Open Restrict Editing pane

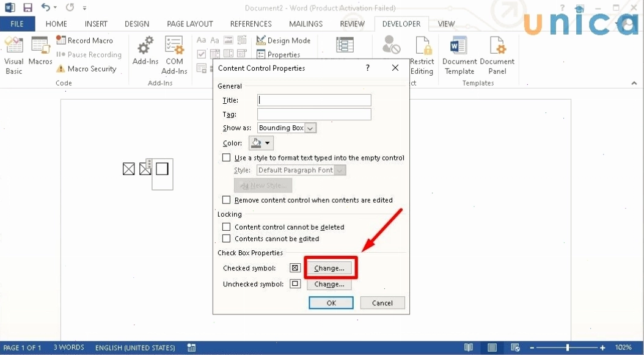click(422, 56)
